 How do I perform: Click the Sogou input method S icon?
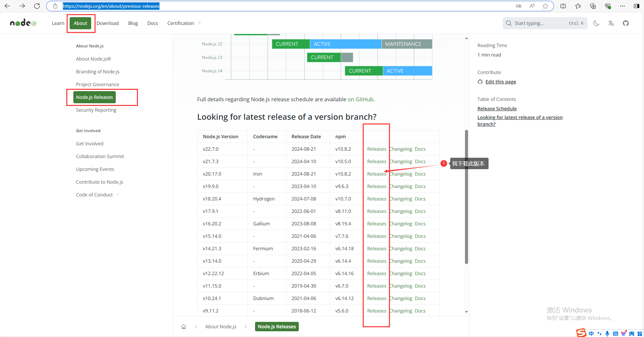point(581,333)
